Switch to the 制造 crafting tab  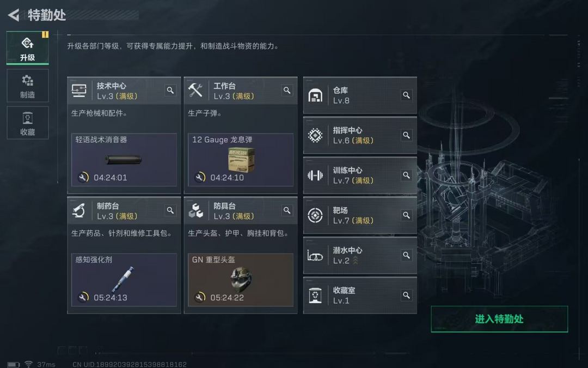click(28, 86)
